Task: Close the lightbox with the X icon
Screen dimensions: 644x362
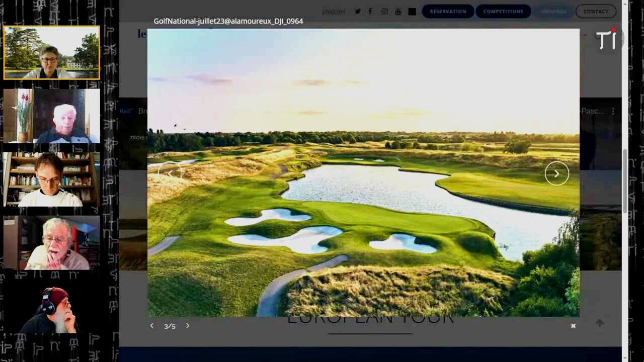Action: tap(573, 326)
